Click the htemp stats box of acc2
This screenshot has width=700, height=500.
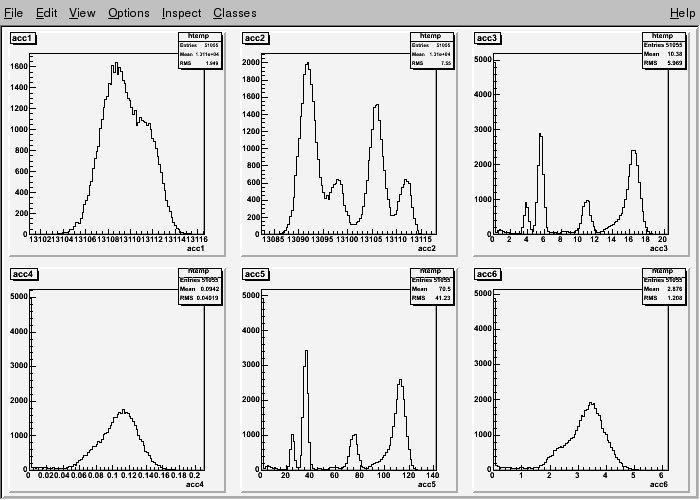[432, 50]
